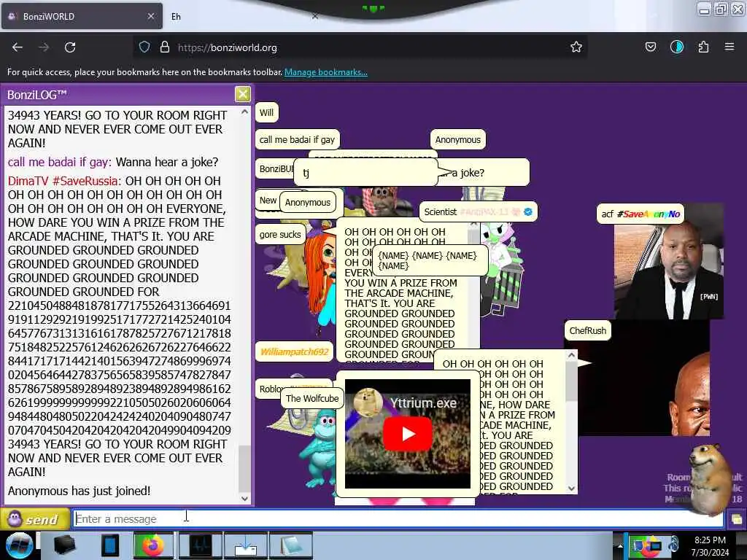The image size is (747, 560).
Task: Open the monitor graph taskbar icon
Action: tap(201, 545)
